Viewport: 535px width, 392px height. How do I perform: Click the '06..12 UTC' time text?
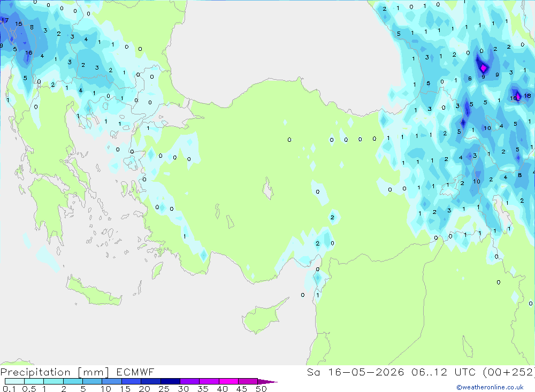pyautogui.click(x=444, y=372)
